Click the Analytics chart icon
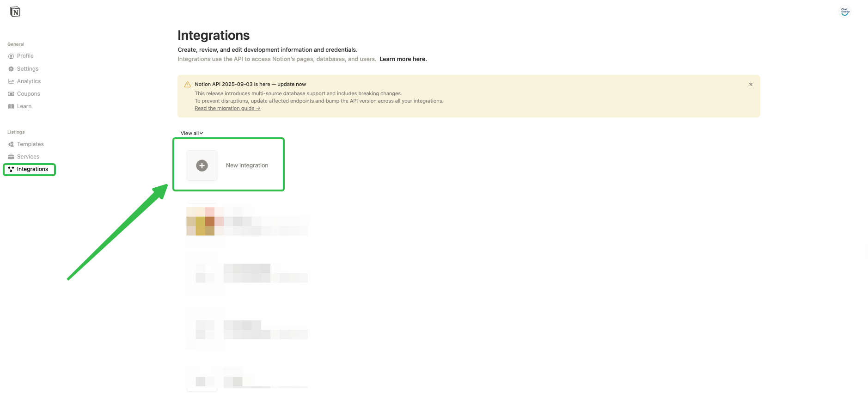Screen dimensions: 868x393 pyautogui.click(x=11, y=81)
